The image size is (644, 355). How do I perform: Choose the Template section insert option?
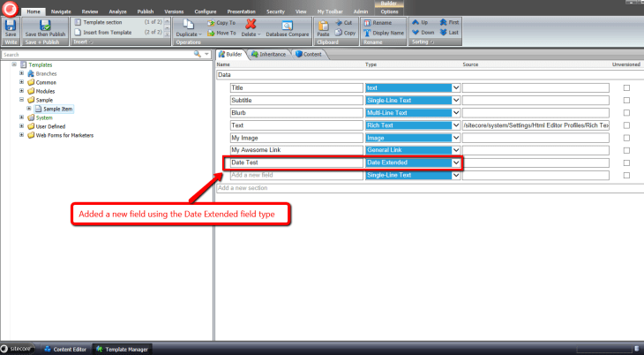[99, 22]
